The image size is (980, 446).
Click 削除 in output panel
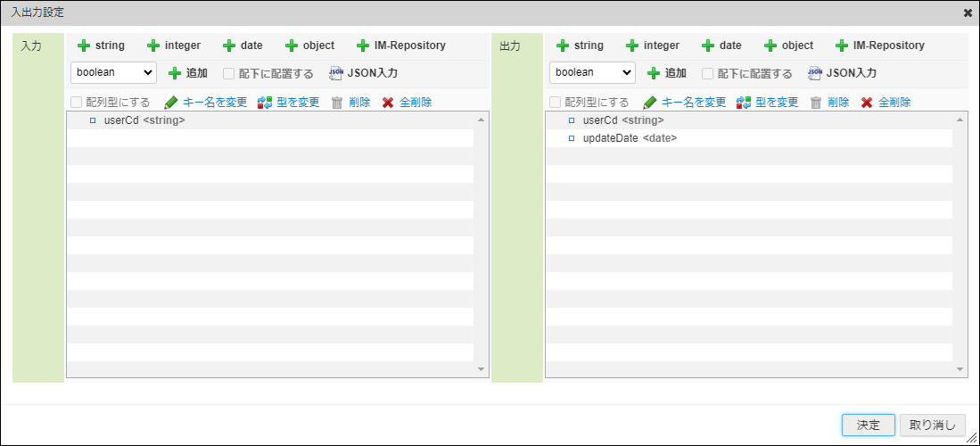[x=829, y=103]
